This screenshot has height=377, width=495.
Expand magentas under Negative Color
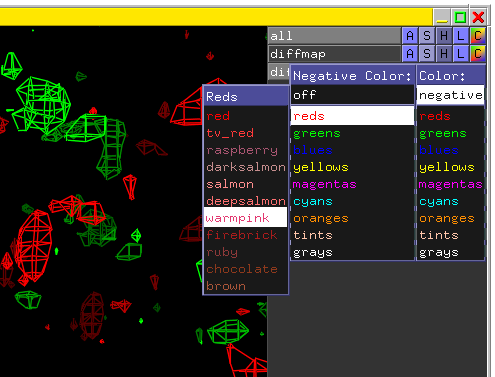point(352,184)
